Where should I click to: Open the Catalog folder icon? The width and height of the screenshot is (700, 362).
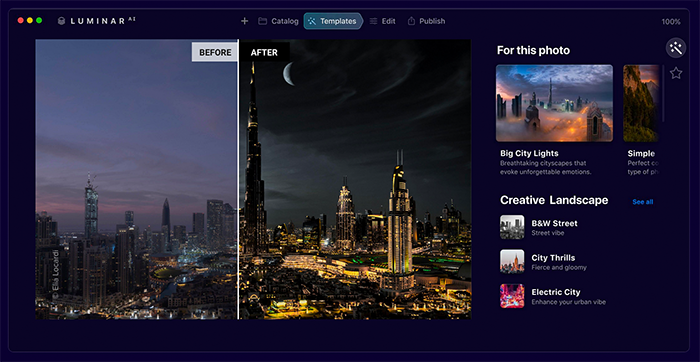coord(262,21)
